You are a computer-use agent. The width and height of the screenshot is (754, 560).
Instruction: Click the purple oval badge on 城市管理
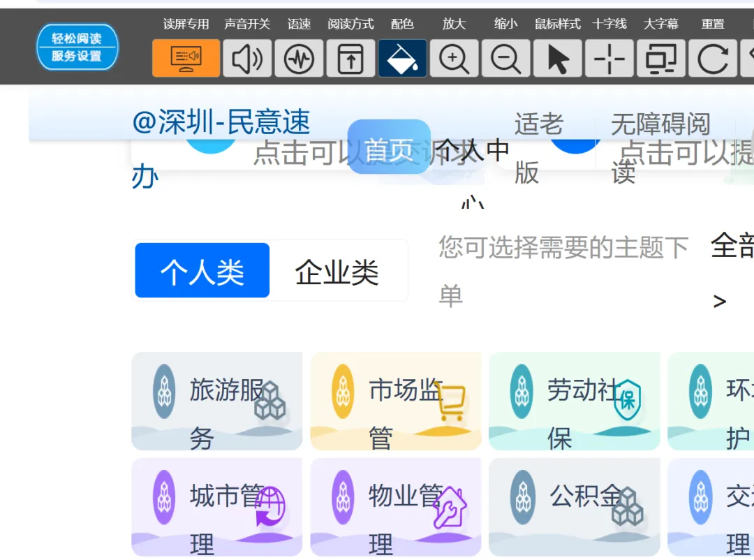pos(164,497)
